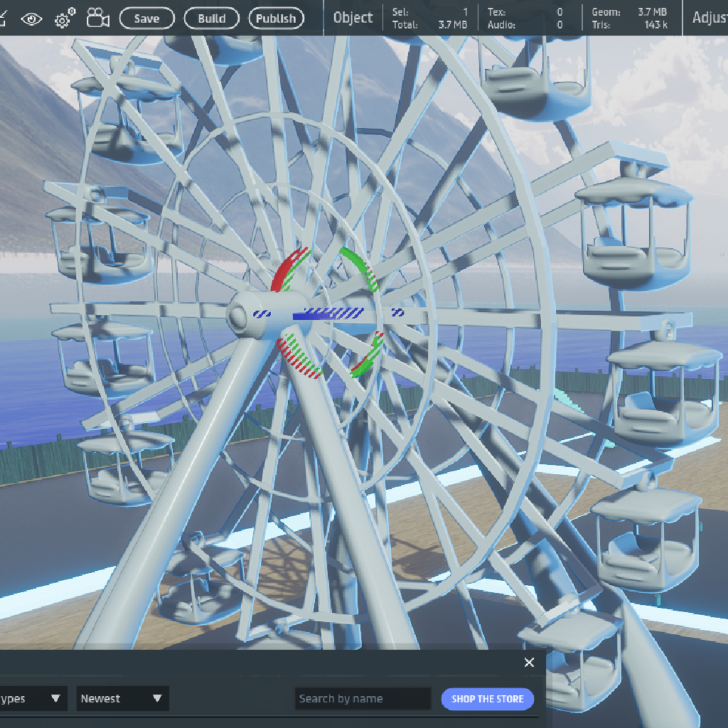This screenshot has width=728, height=728.
Task: Grab the upper-left red rotation arc
Action: (288, 270)
